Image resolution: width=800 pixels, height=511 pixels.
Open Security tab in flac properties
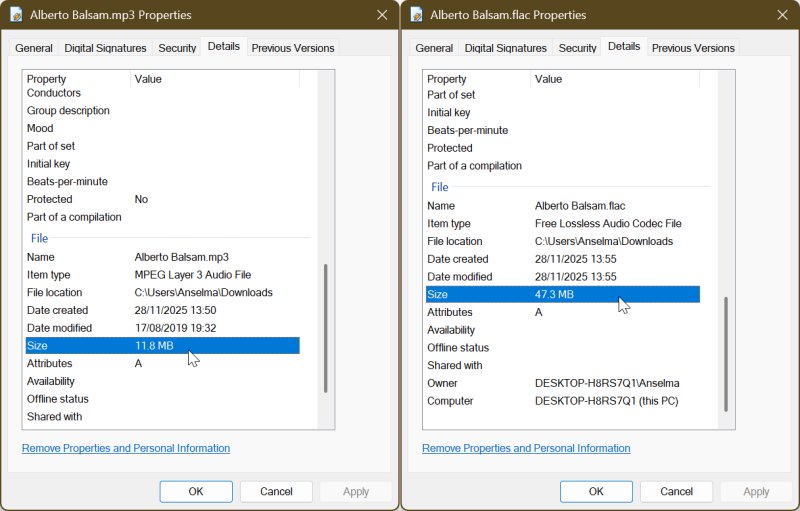pos(577,48)
